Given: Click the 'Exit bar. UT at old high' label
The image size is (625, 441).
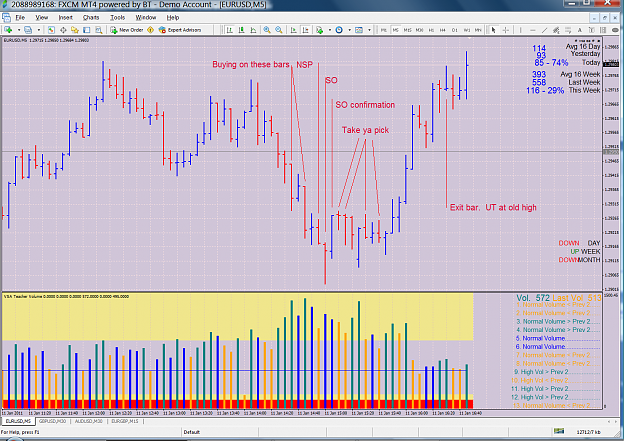Looking at the screenshot, I should point(493,207).
